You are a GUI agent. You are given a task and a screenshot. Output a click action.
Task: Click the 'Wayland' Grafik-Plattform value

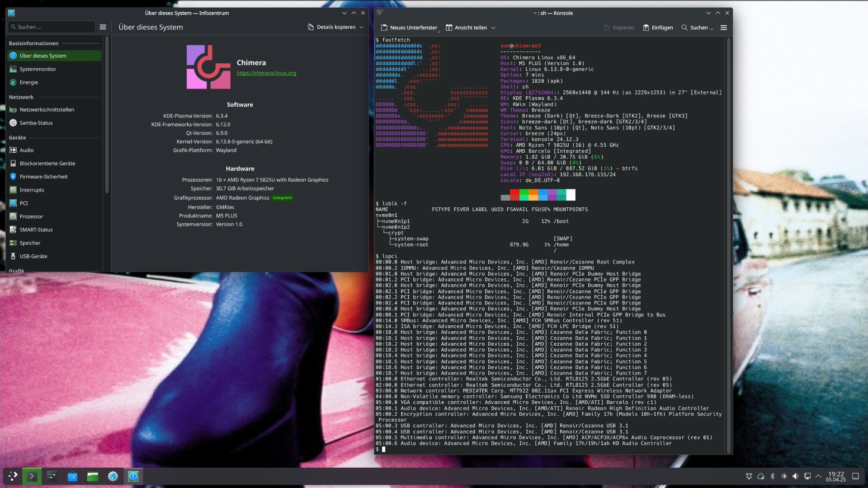pyautogui.click(x=226, y=150)
